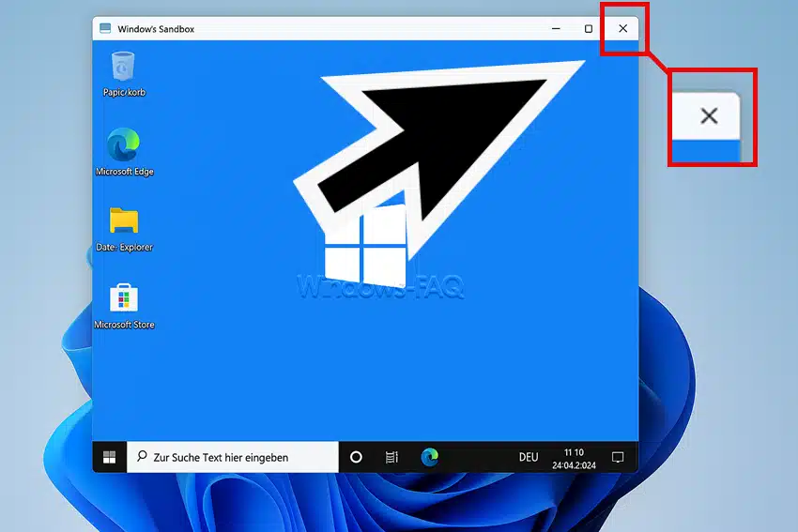This screenshot has width=798, height=532.
Task: Open the Papierkorb recycle bin icon
Action: [x=124, y=68]
